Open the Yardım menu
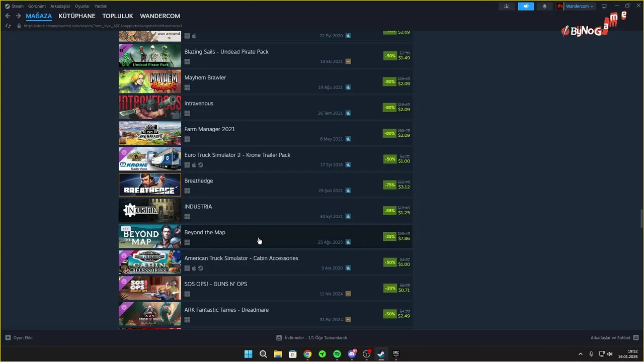 click(101, 6)
